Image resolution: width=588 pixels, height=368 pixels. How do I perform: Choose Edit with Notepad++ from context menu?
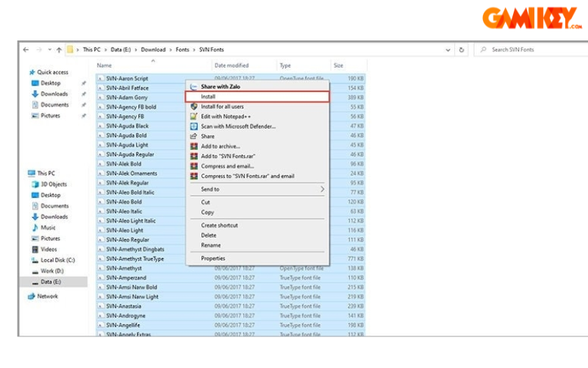click(226, 116)
